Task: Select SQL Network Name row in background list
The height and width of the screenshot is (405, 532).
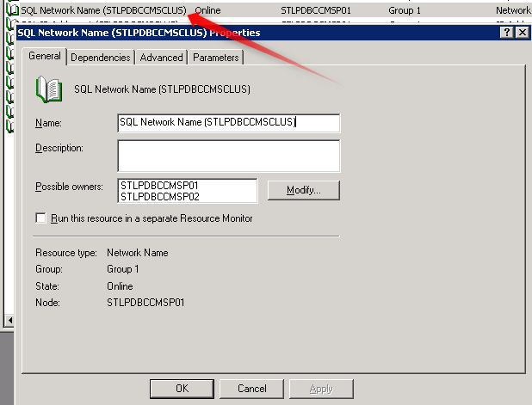Action: pyautogui.click(x=103, y=10)
